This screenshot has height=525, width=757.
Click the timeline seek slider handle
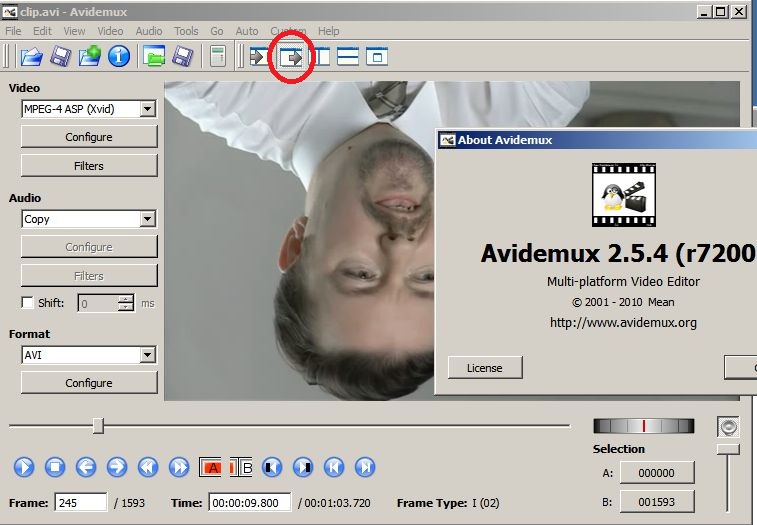coord(98,426)
